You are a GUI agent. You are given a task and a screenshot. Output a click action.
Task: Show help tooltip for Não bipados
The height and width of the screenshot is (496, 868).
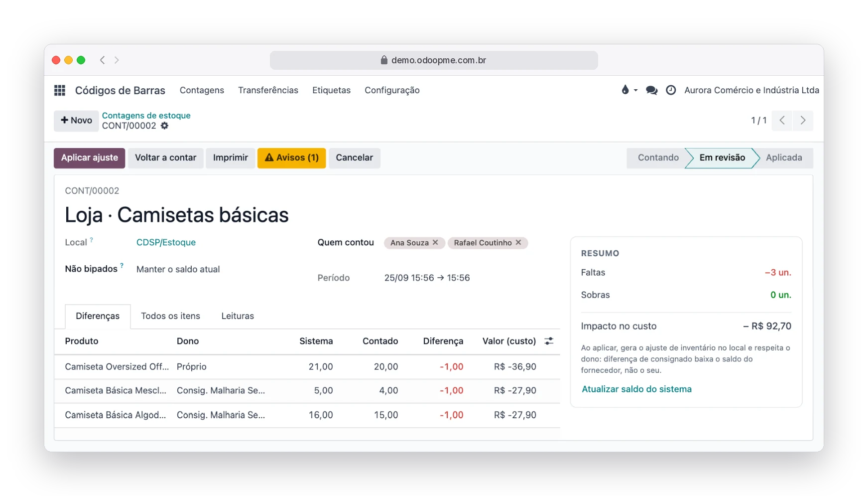click(x=122, y=266)
